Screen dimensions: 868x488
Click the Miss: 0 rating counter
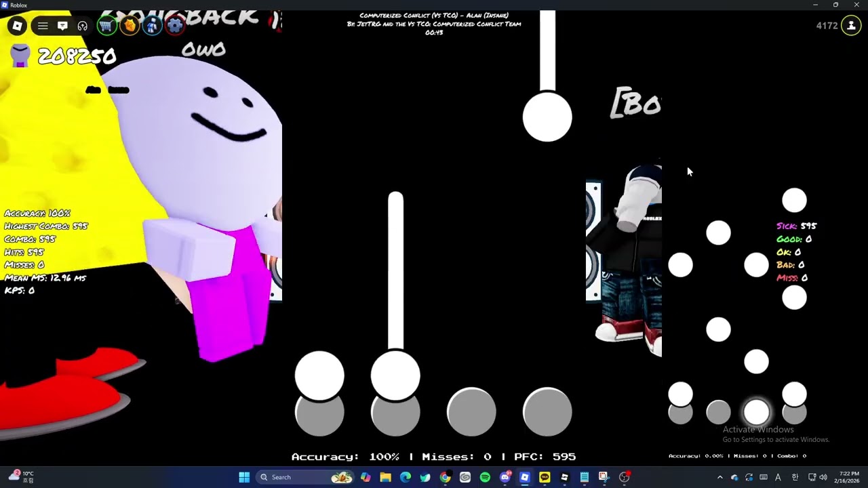click(792, 278)
